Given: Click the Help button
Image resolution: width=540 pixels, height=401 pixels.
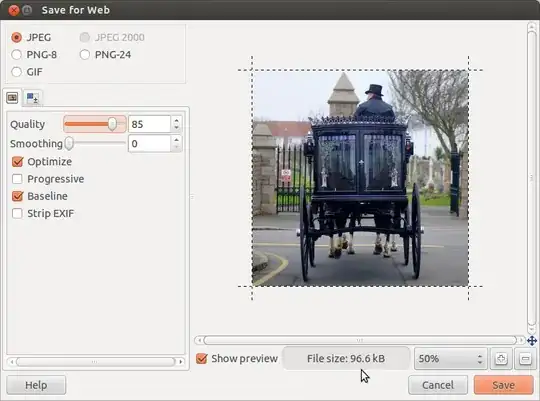Looking at the screenshot, I should pos(36,385).
